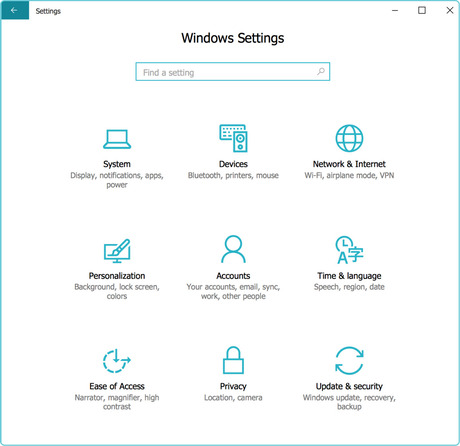
Task: Minimize the Settings window
Action: click(x=395, y=10)
